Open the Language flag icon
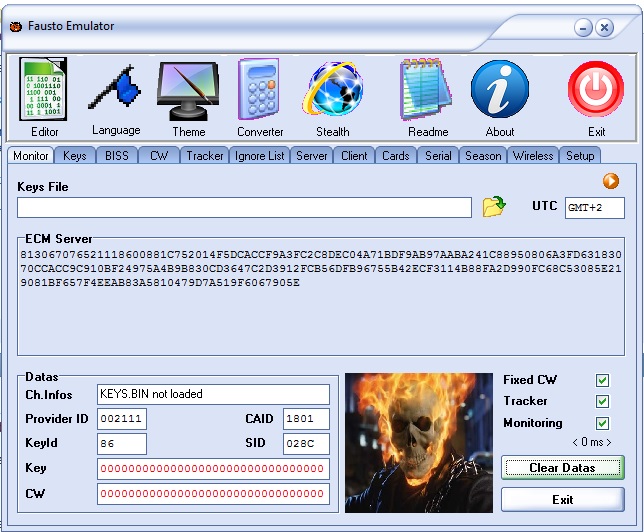This screenshot has height=532, width=644. coord(115,88)
